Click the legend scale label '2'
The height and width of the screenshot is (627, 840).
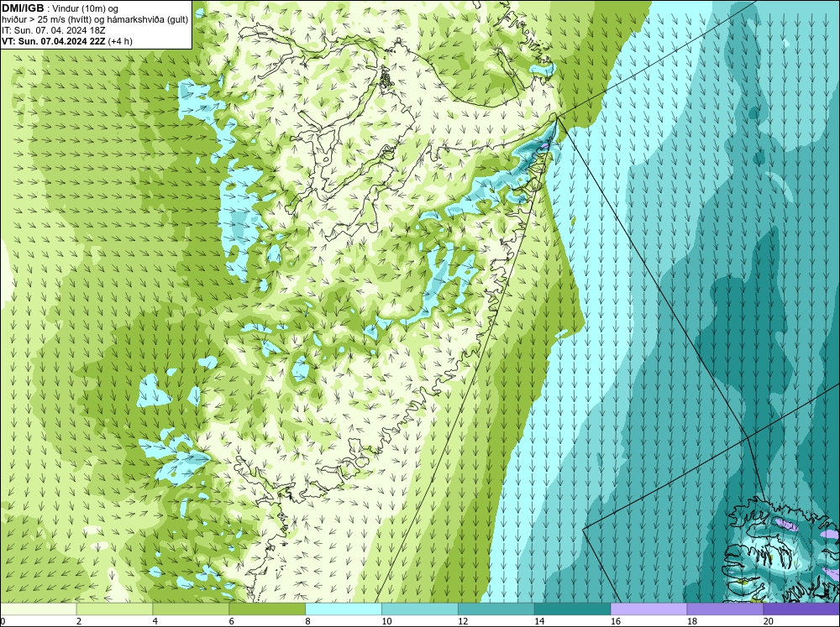tap(79, 621)
